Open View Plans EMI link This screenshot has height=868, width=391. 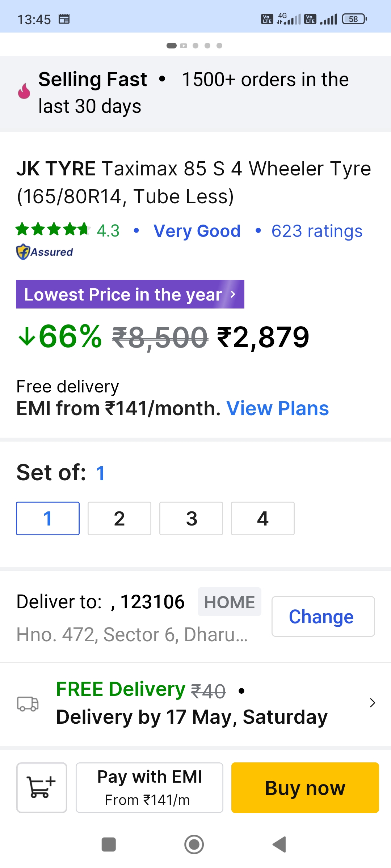click(x=277, y=409)
